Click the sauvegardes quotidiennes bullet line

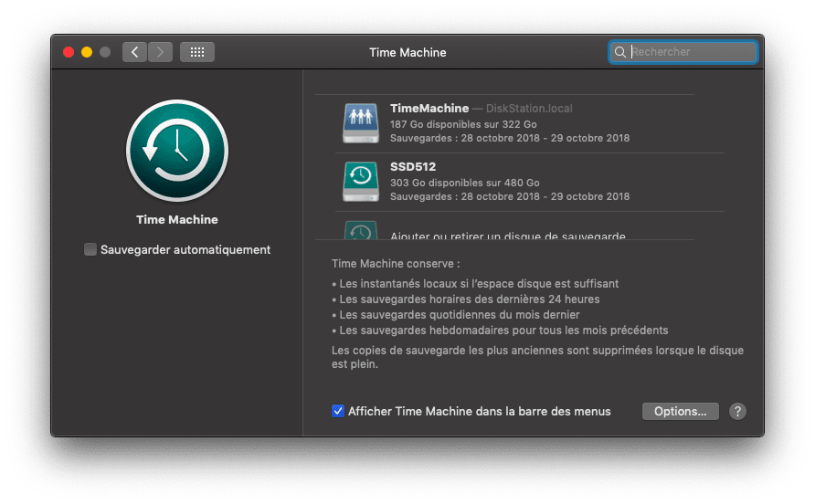pos(456,315)
